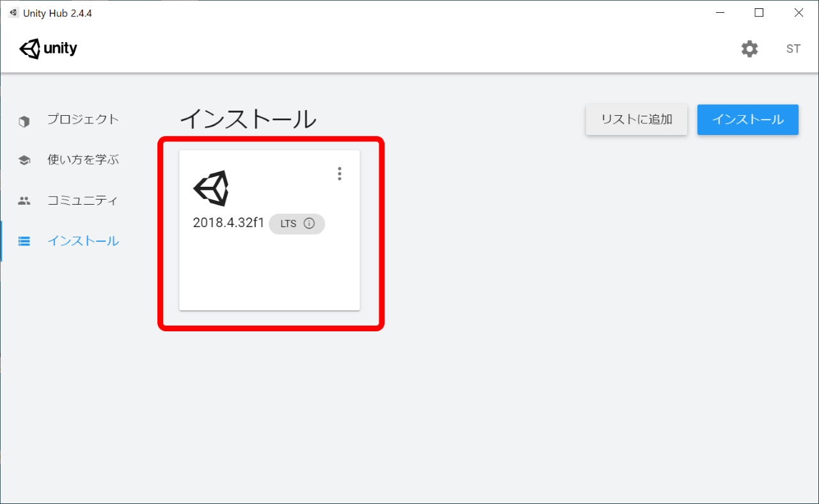The width and height of the screenshot is (819, 504).
Task: Maximize the Unity Hub window
Action: (x=759, y=13)
